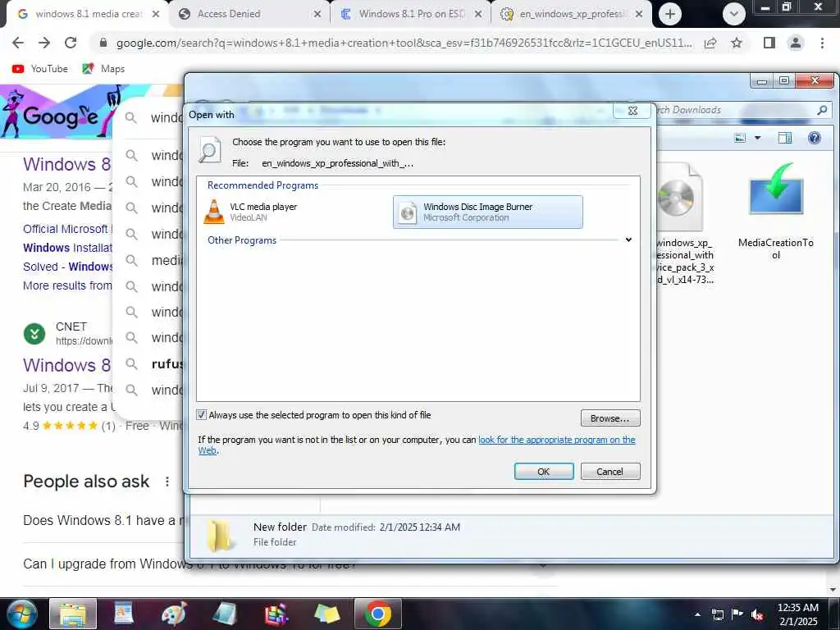Image resolution: width=840 pixels, height=630 pixels.
Task: Click the muted volume tray icon
Action: click(757, 614)
